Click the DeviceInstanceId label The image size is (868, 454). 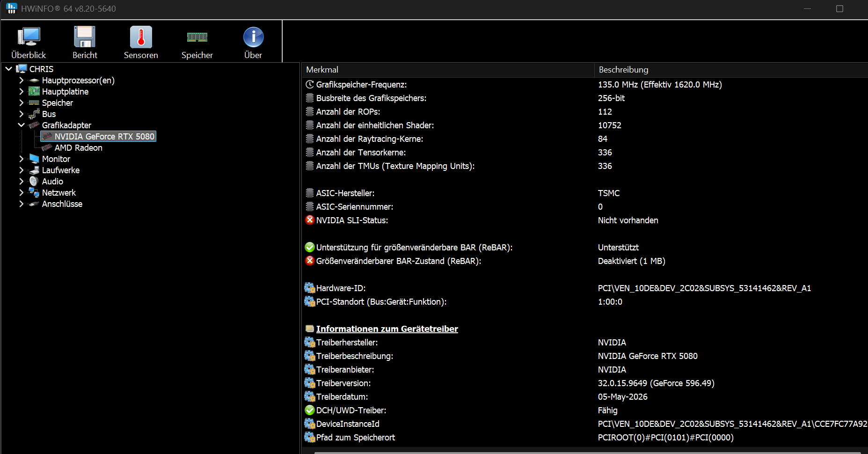pyautogui.click(x=348, y=424)
